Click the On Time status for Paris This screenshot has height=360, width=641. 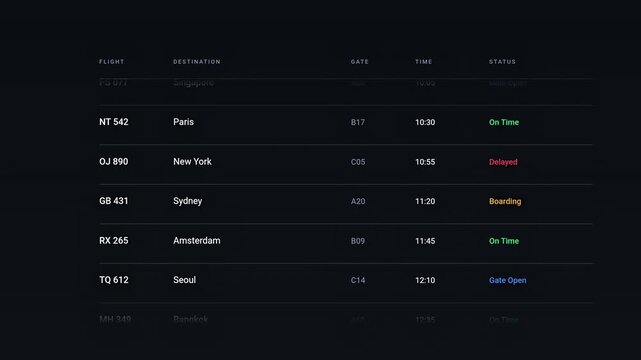pyautogui.click(x=504, y=122)
